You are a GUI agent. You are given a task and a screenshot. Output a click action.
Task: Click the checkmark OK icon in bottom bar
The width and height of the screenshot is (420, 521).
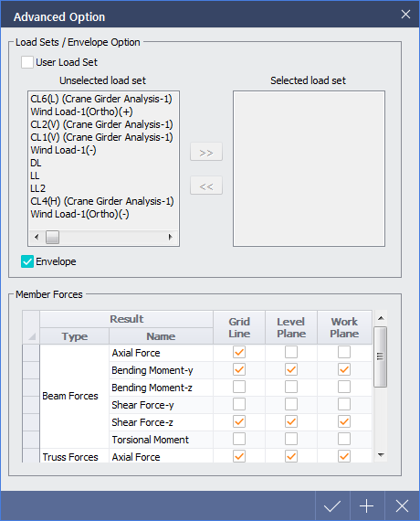pos(332,506)
